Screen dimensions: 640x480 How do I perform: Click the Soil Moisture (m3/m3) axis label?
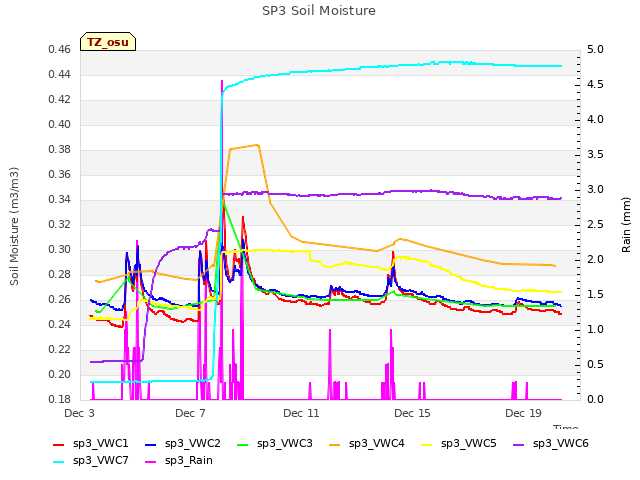14,226
